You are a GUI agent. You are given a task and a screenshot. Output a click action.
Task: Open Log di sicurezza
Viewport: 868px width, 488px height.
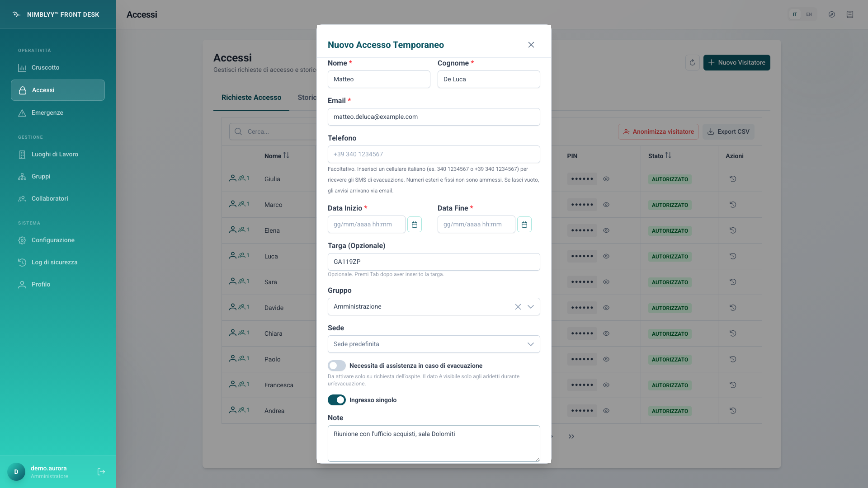[58, 263]
